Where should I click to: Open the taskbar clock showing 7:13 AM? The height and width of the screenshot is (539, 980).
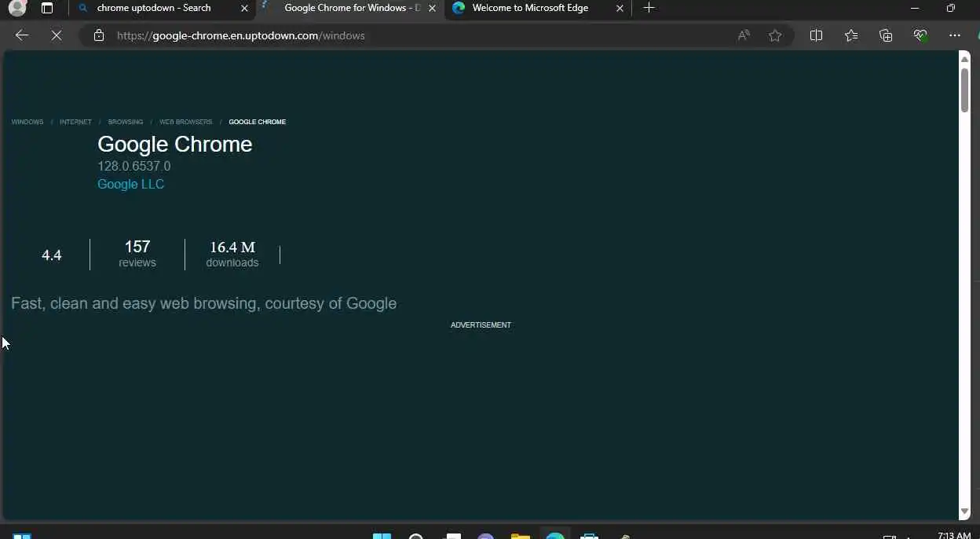point(954,536)
